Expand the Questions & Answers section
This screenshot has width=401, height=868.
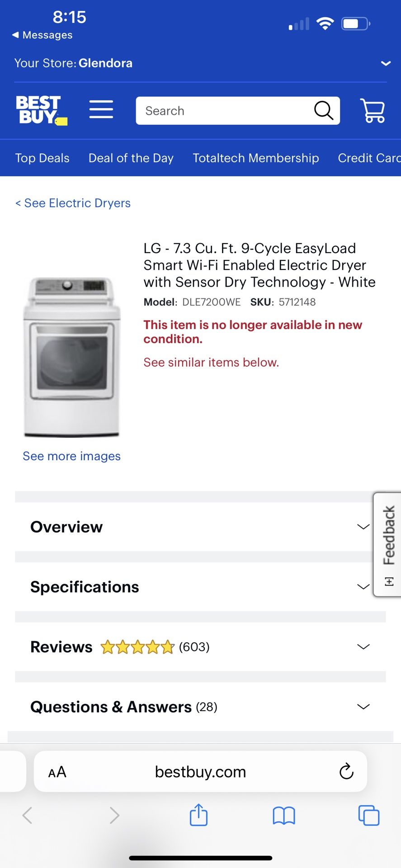200,707
